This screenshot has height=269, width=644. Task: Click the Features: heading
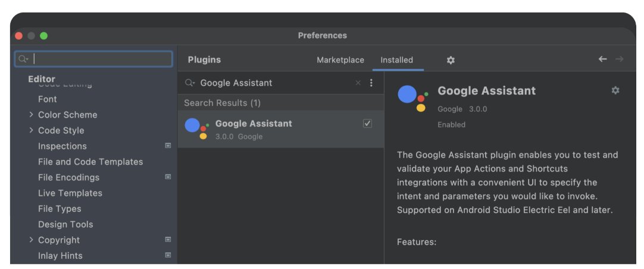[x=417, y=242]
